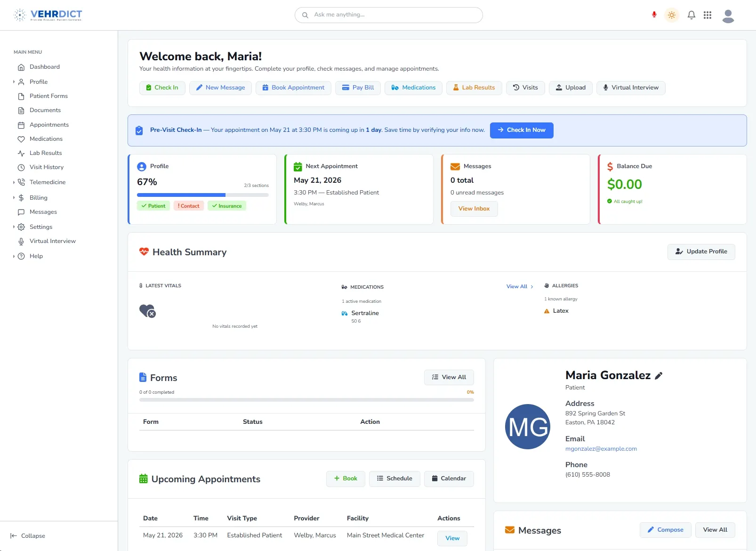Open Lab Results in the main menu
Image resolution: width=756 pixels, height=551 pixels.
[x=46, y=153]
